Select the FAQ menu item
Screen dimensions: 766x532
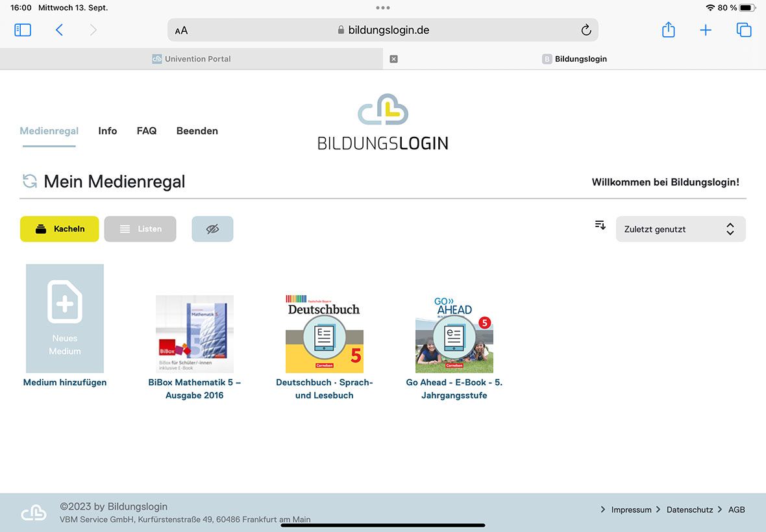pyautogui.click(x=147, y=131)
